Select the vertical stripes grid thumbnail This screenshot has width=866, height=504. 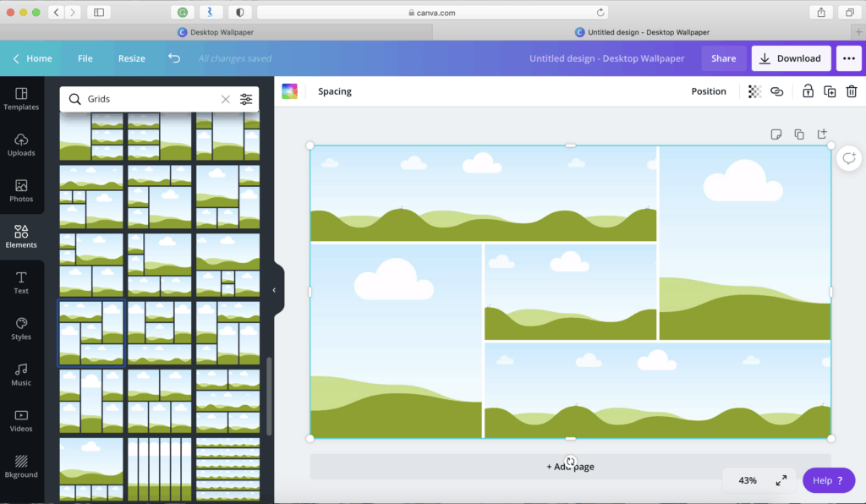coord(160,468)
